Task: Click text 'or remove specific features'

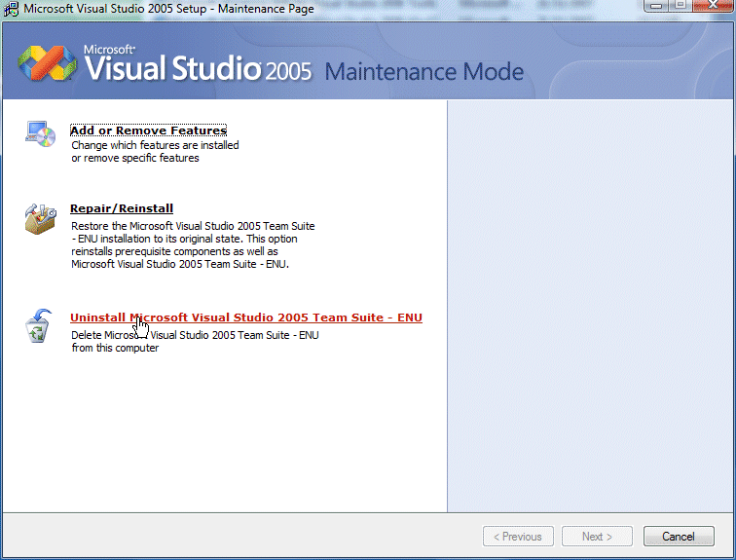Action: tap(135, 158)
